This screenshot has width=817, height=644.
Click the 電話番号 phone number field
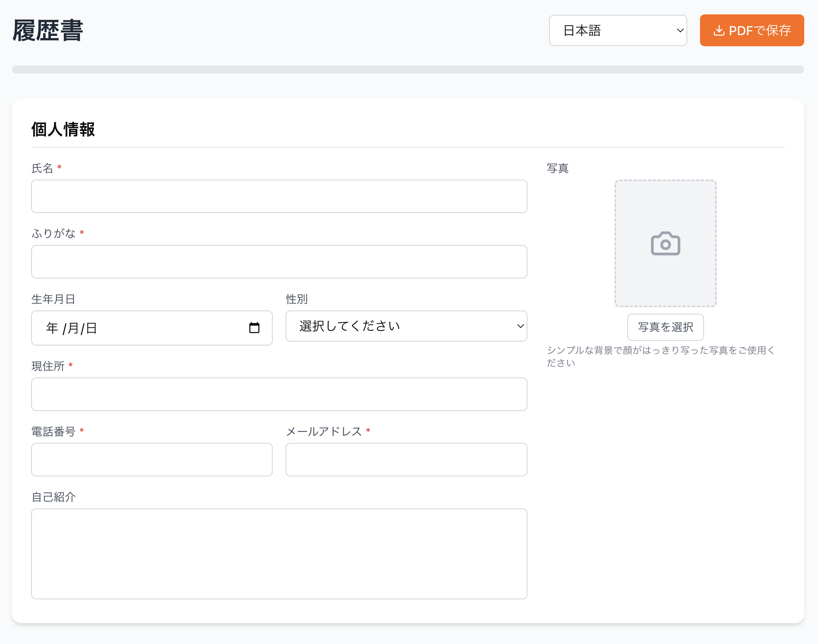(x=152, y=459)
